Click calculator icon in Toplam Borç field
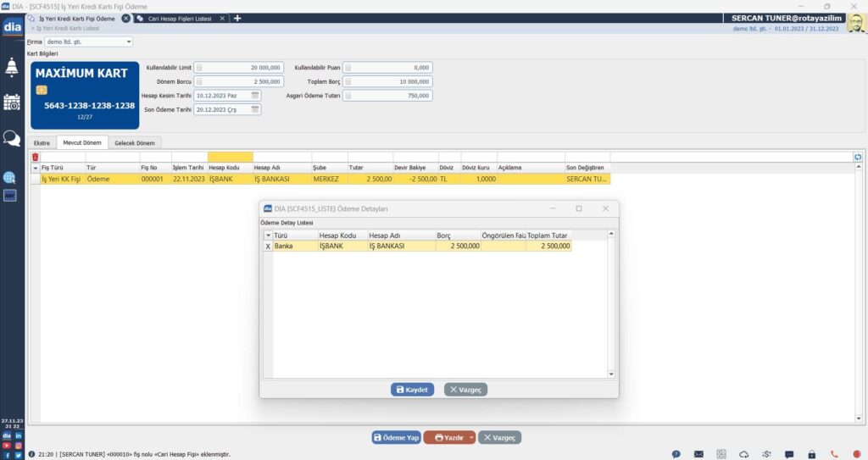 (348, 81)
